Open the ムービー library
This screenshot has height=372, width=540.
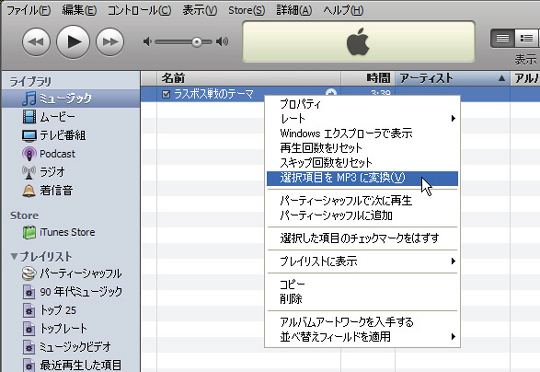(71, 117)
